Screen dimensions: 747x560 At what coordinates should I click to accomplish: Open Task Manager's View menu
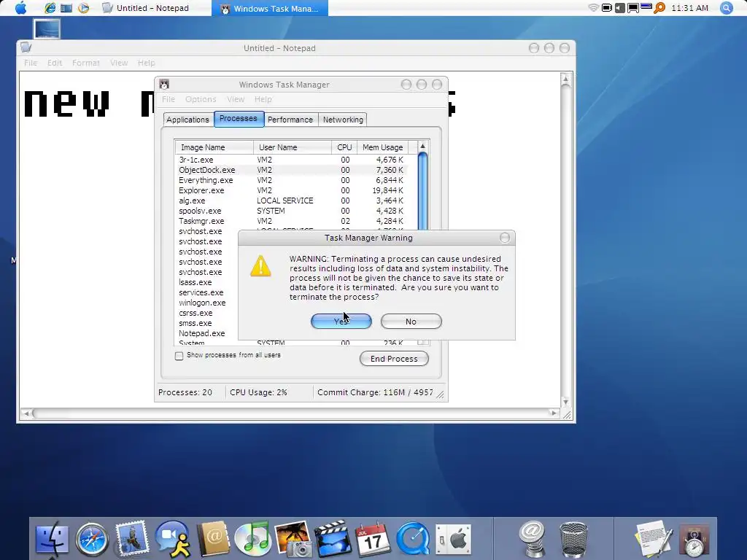click(x=236, y=99)
